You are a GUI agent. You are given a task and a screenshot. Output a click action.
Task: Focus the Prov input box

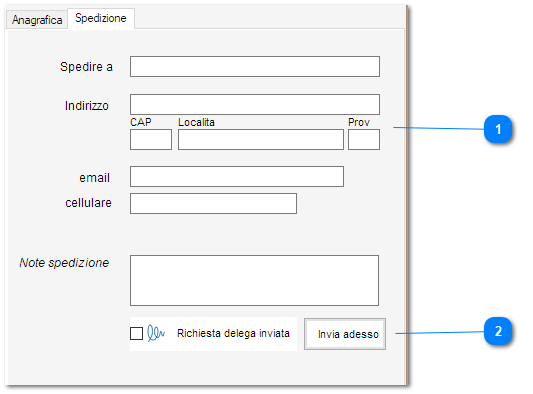[364, 139]
